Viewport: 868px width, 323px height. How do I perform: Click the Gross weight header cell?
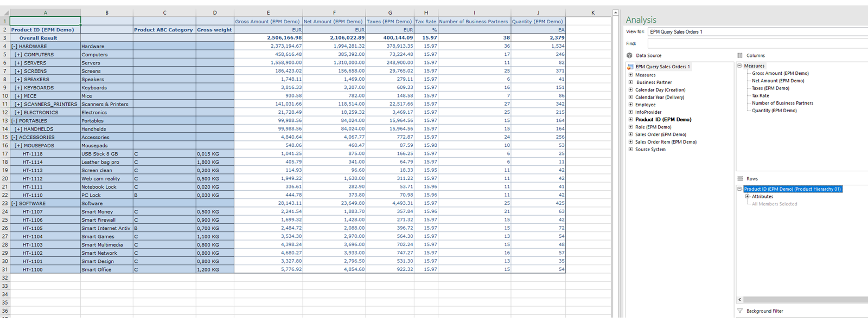tap(215, 30)
